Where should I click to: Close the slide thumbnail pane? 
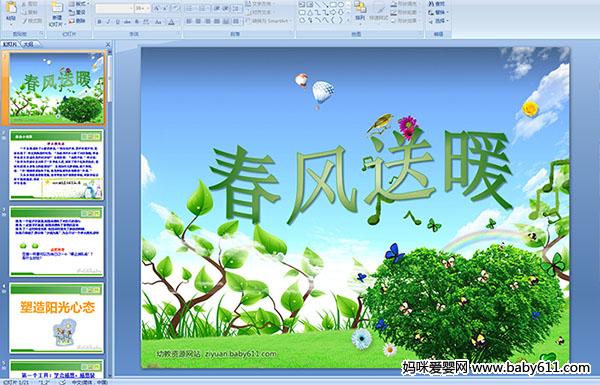coord(108,44)
